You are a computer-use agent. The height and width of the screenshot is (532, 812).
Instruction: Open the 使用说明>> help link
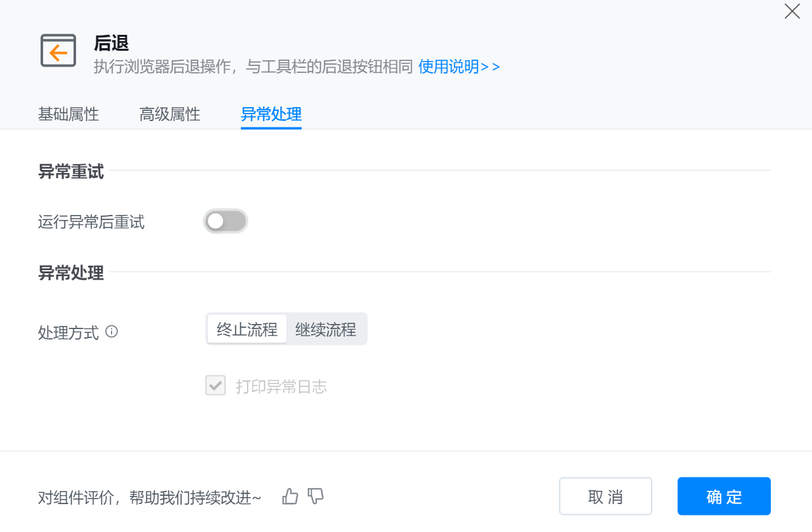coord(459,67)
